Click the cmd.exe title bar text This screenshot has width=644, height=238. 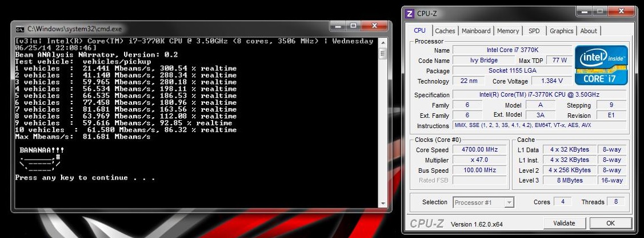pyautogui.click(x=75, y=29)
